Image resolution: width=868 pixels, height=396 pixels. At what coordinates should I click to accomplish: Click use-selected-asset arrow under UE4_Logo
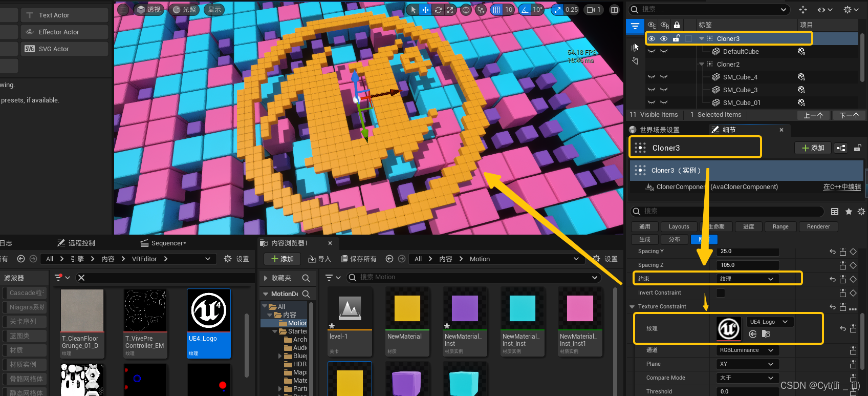click(x=753, y=334)
